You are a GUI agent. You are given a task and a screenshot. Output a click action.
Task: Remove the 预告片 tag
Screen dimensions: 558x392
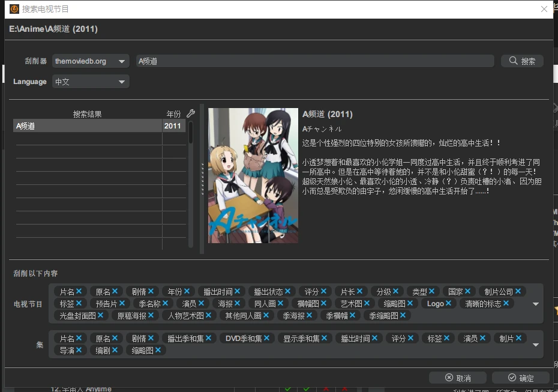point(122,304)
